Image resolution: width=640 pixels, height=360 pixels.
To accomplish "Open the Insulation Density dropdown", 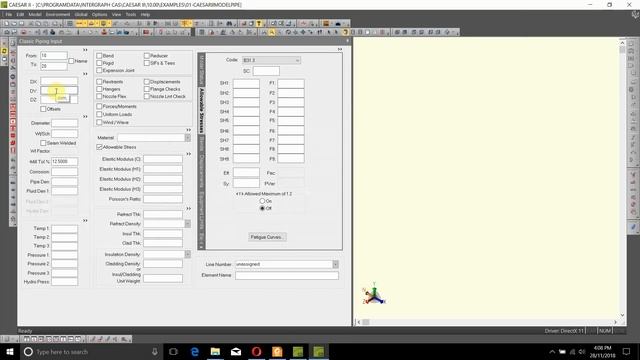I will pyautogui.click(x=187, y=254).
